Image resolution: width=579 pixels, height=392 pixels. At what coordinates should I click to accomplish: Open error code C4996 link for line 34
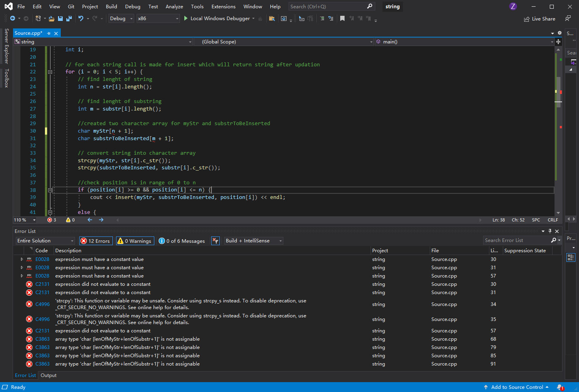point(43,304)
